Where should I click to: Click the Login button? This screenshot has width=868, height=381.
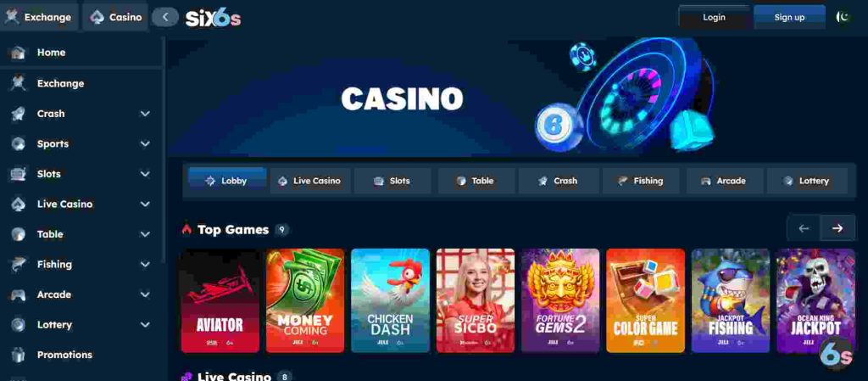(x=714, y=17)
